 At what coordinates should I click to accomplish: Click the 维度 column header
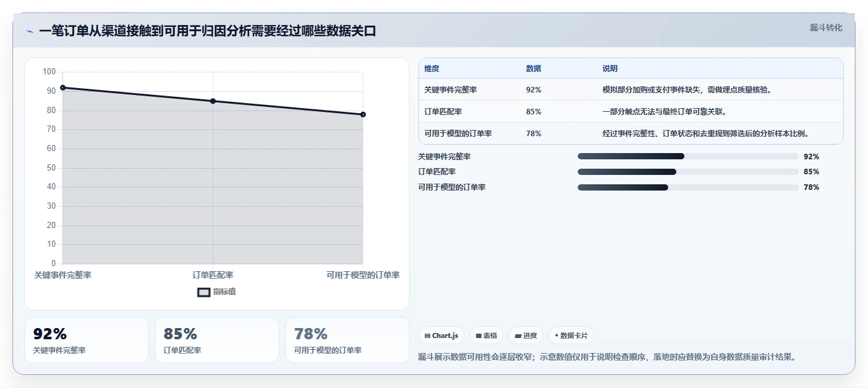432,69
